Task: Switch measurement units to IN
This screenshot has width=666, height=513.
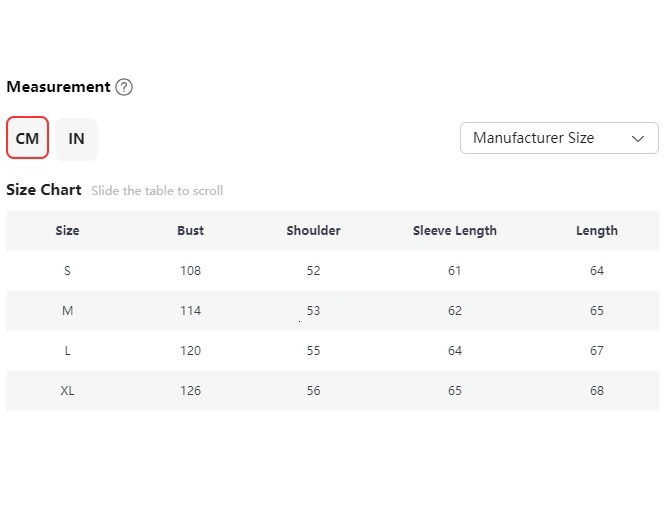Action: click(77, 139)
